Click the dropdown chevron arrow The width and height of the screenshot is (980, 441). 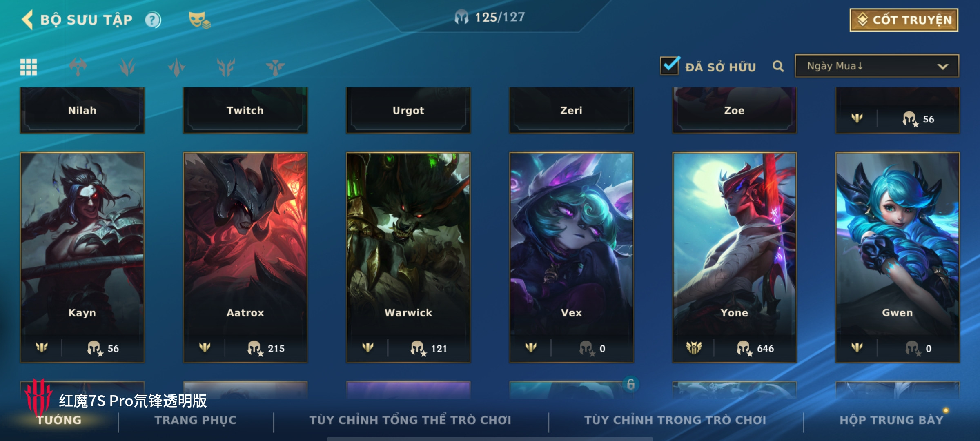tap(943, 67)
